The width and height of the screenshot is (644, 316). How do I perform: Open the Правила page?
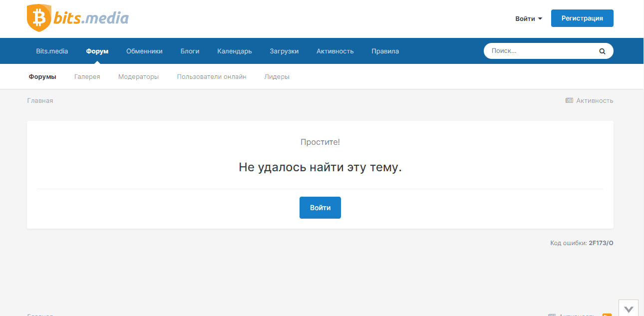point(385,51)
